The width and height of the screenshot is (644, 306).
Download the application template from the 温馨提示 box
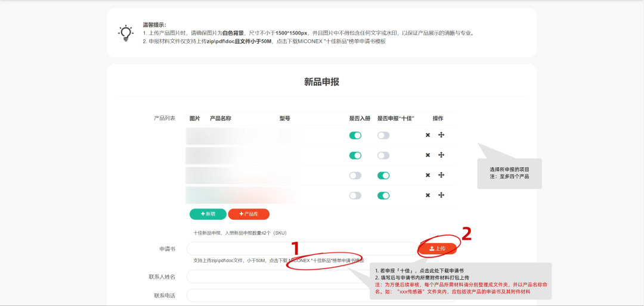click(332, 42)
